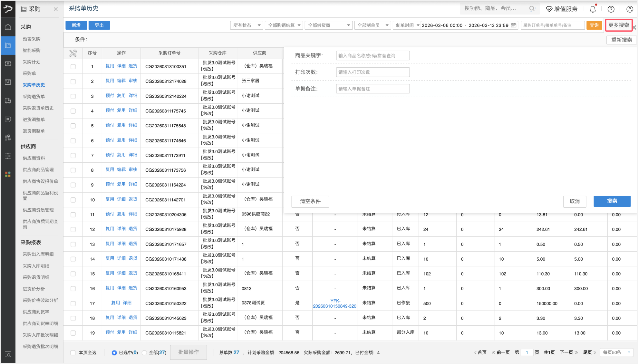Click the 商品关键字 input field
638x364 pixels.
tap(372, 56)
